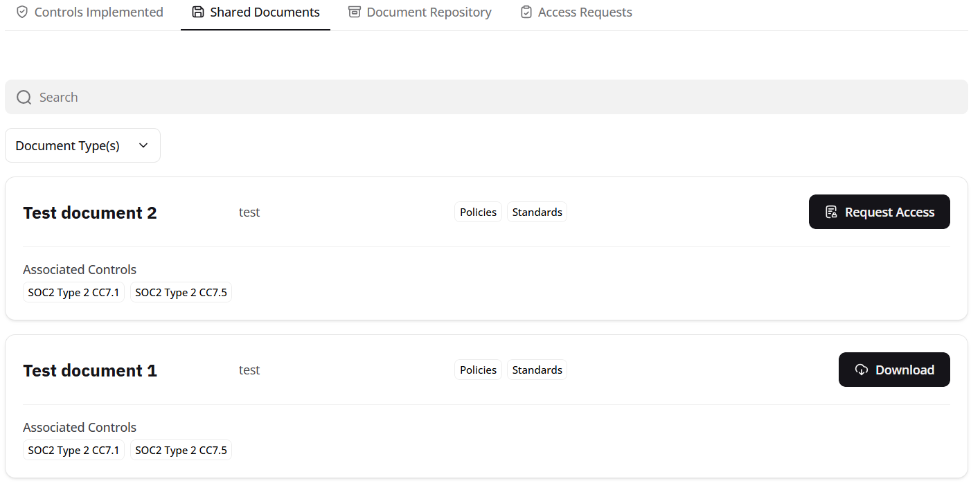Viewport: 980px width, 490px height.
Task: Expand the Document Type(s) chevron arrow
Action: point(143,146)
